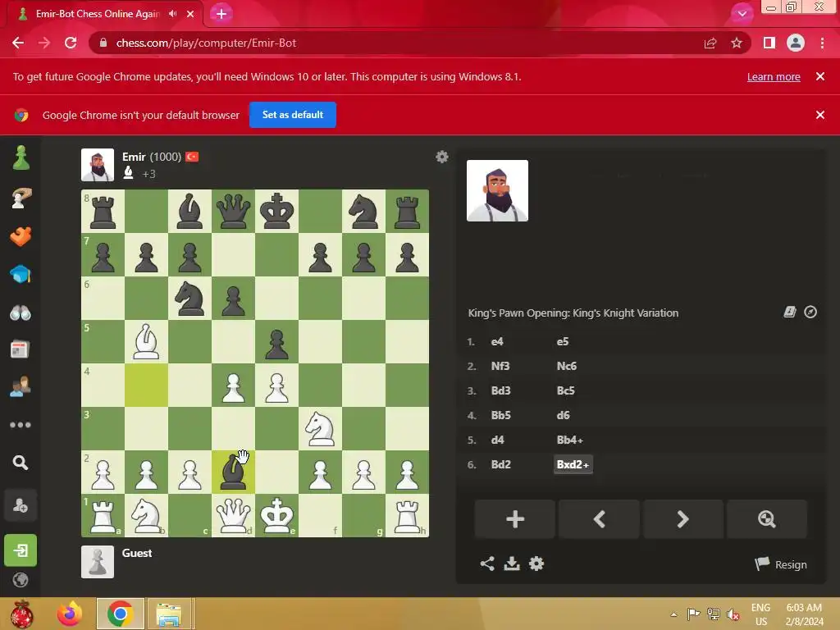The width and height of the screenshot is (840, 630).
Task: Select move 1. e4 in move list
Action: [497, 342]
